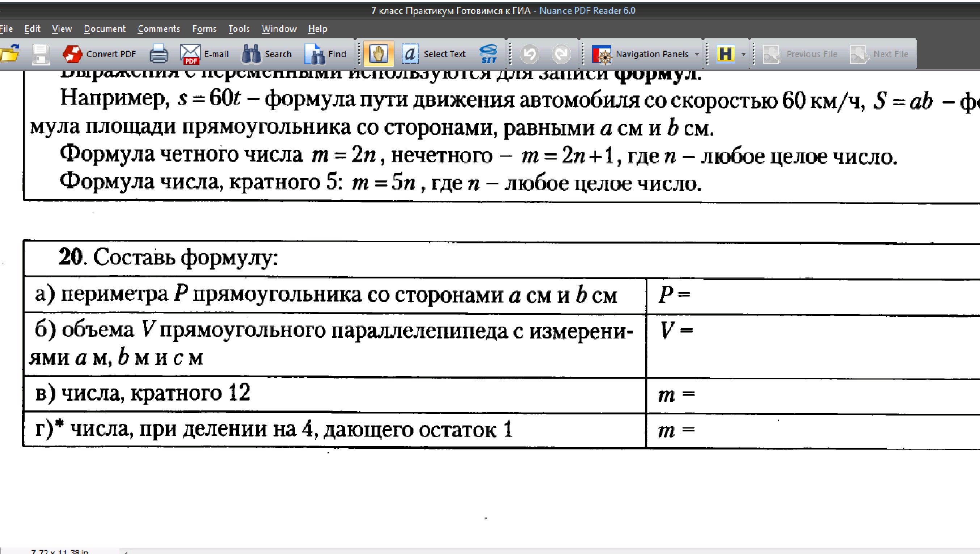Click the Previous File icon
The width and height of the screenshot is (980, 554).
(x=772, y=54)
